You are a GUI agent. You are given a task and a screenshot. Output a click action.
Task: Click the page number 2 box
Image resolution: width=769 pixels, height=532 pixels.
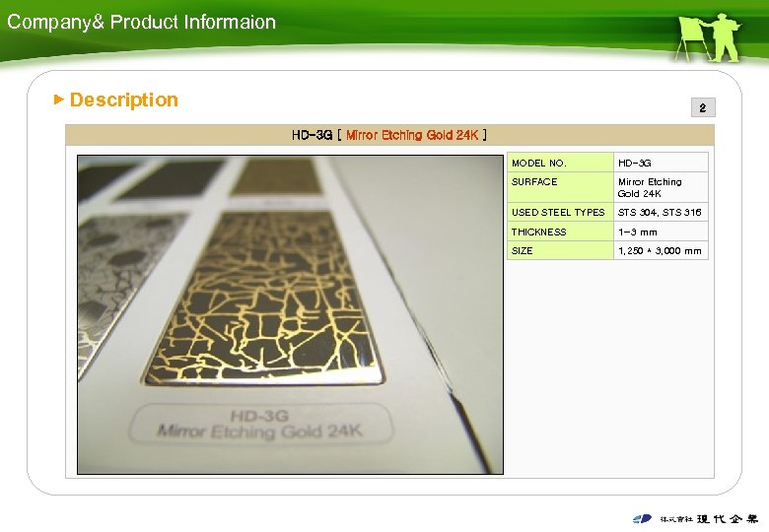tap(703, 107)
